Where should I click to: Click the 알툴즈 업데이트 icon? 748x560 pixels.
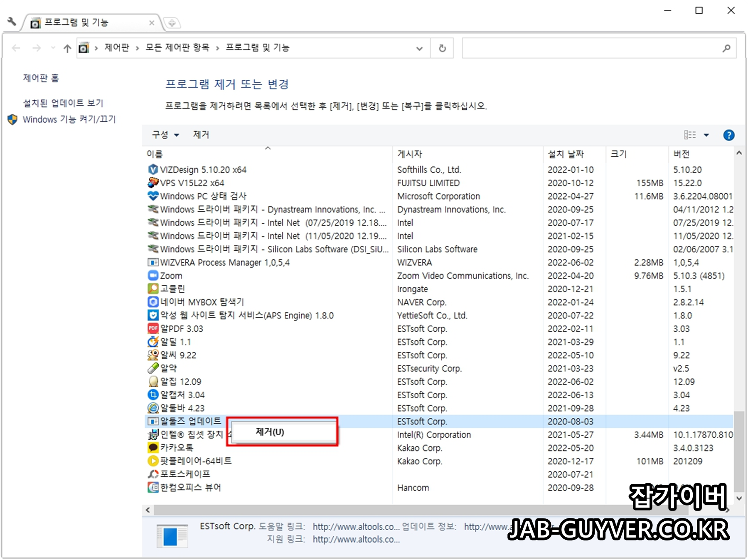point(153,422)
